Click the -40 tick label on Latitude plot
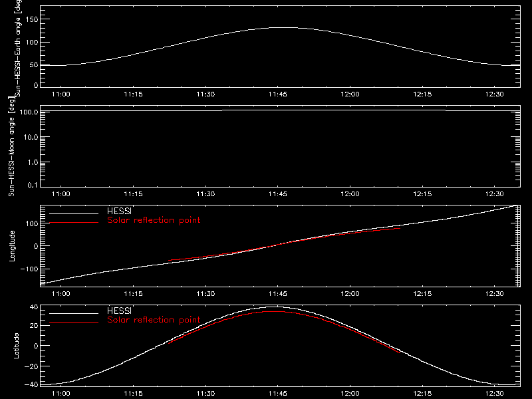The image size is (532, 399). click(x=31, y=384)
